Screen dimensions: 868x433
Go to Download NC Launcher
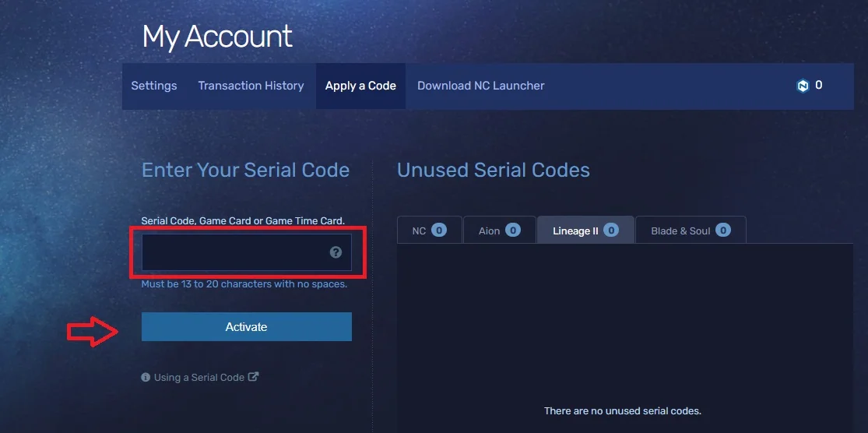[480, 86]
